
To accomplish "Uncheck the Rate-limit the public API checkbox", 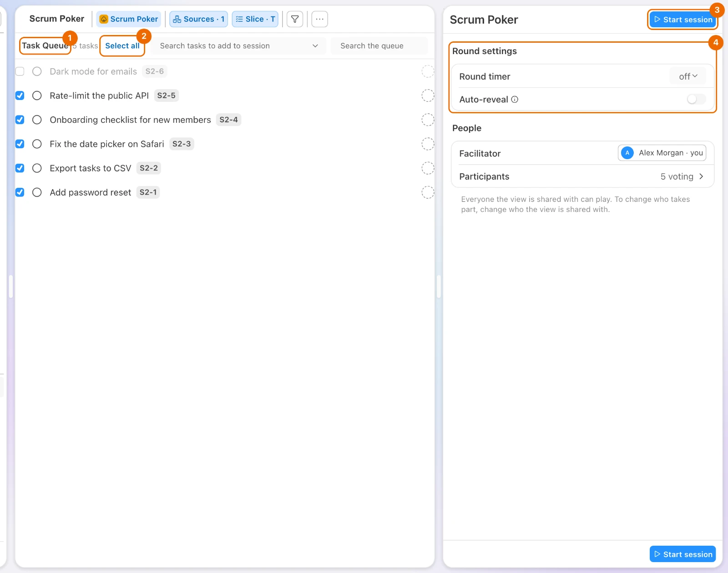I will coord(20,95).
